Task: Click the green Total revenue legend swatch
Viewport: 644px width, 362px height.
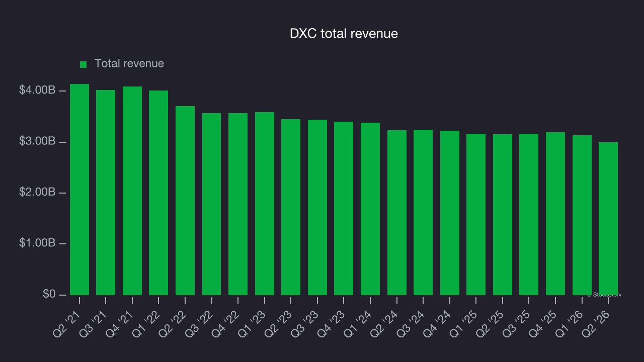Action: coord(84,64)
